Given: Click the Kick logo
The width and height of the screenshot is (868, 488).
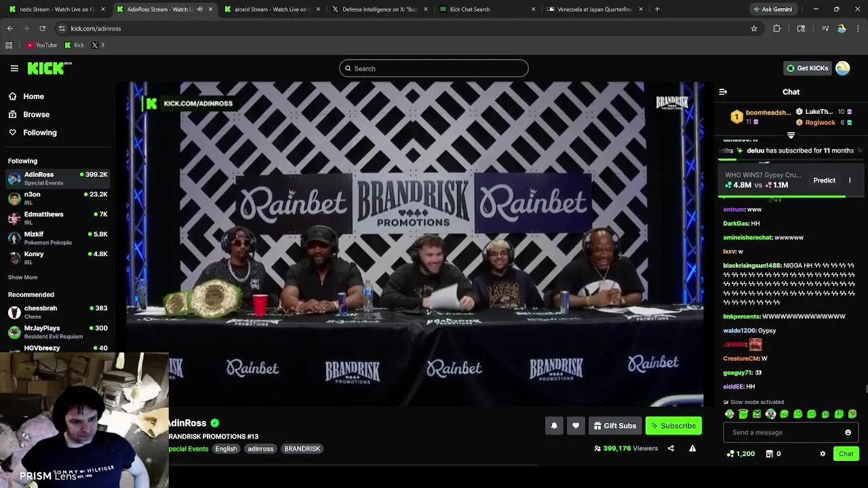Looking at the screenshot, I should pos(50,68).
